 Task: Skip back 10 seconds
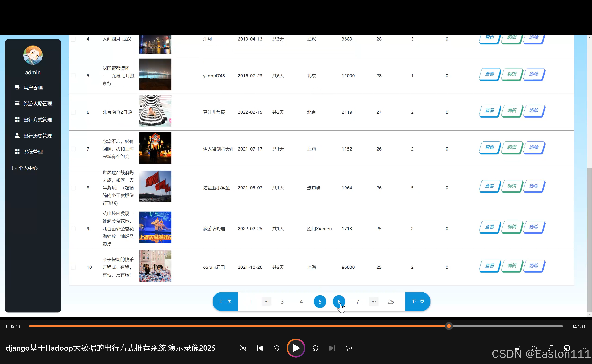point(276,348)
